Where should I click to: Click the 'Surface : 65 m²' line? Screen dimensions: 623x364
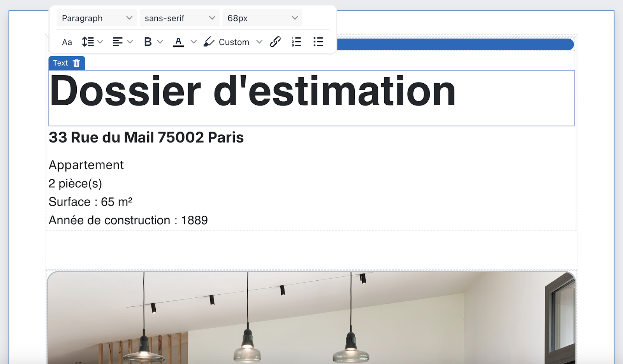tap(90, 202)
